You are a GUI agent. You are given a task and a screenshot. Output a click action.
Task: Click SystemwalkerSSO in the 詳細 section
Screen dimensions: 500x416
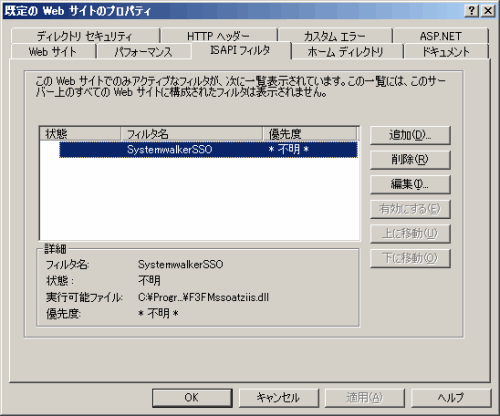point(180,265)
